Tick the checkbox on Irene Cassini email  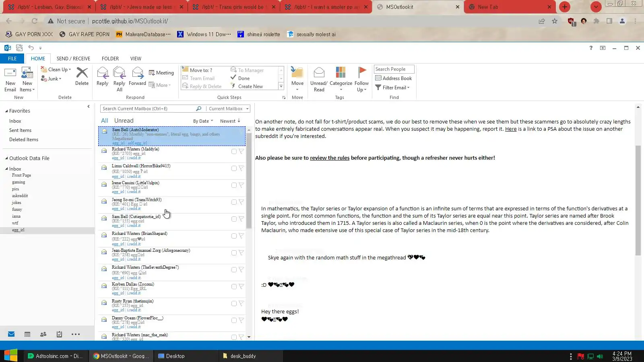(x=234, y=185)
